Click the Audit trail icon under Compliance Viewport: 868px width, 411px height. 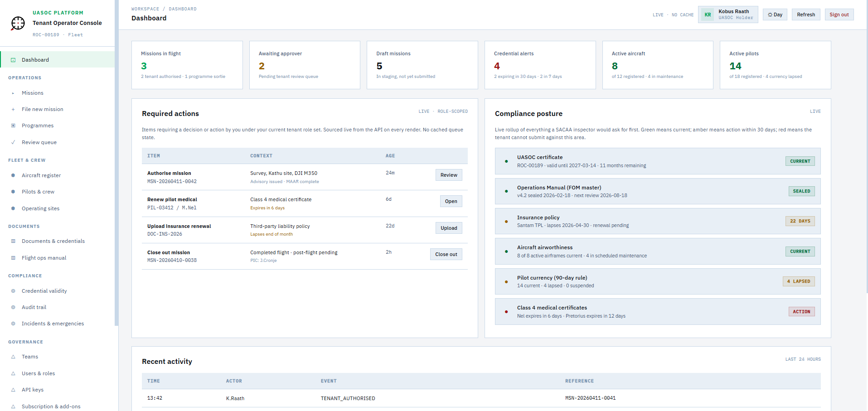coord(14,307)
